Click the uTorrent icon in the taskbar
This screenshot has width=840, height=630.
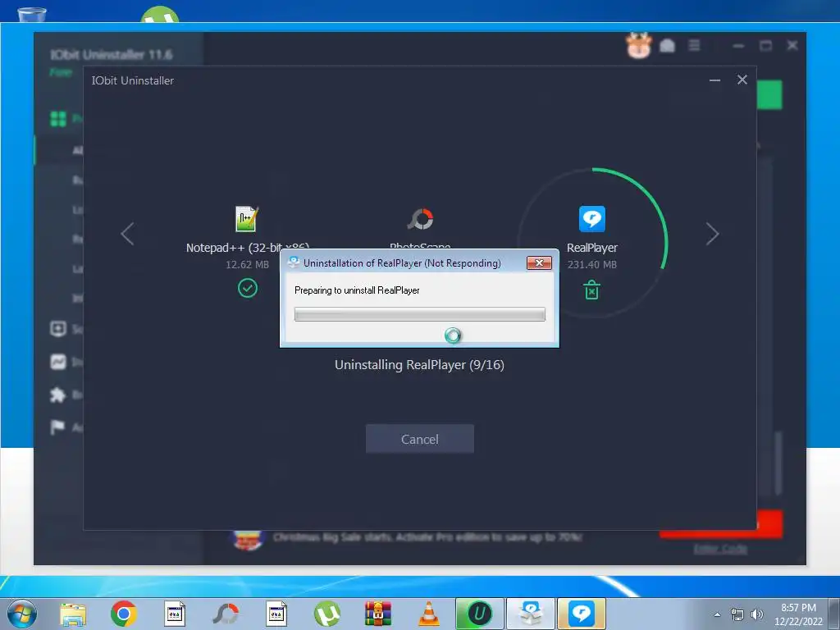click(326, 614)
